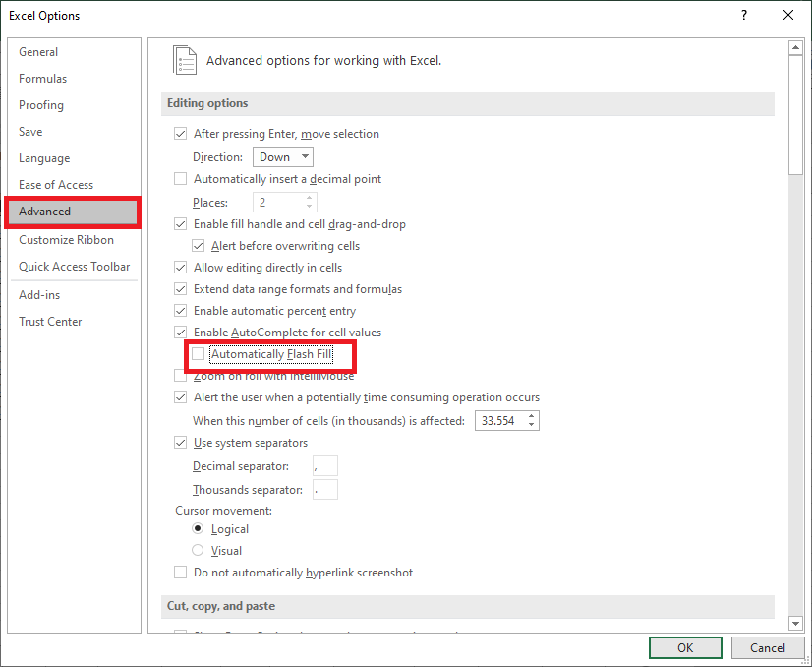Image resolution: width=812 pixels, height=667 pixels.
Task: Click scrollbar up arrow
Action: [795, 47]
